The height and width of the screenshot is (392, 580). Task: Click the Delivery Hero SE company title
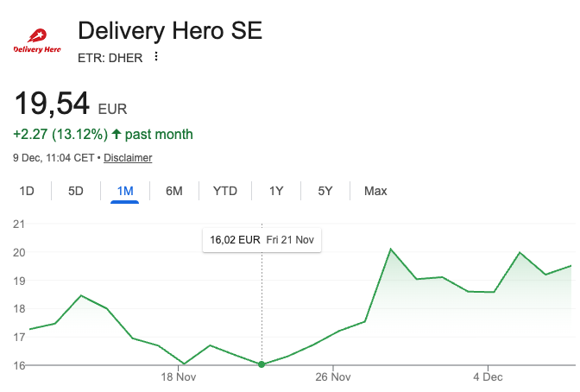(x=170, y=30)
